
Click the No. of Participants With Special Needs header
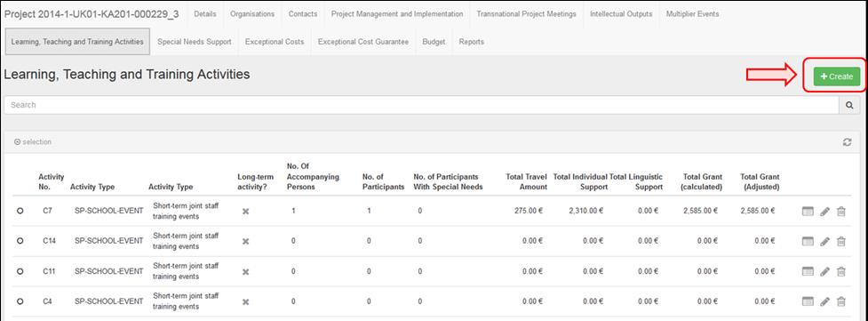(x=448, y=182)
